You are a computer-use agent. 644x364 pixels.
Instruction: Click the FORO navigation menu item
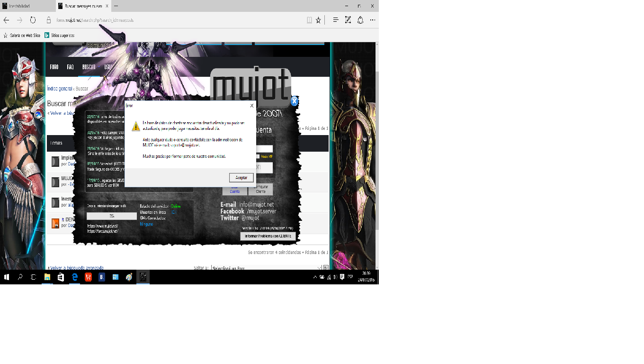54,67
